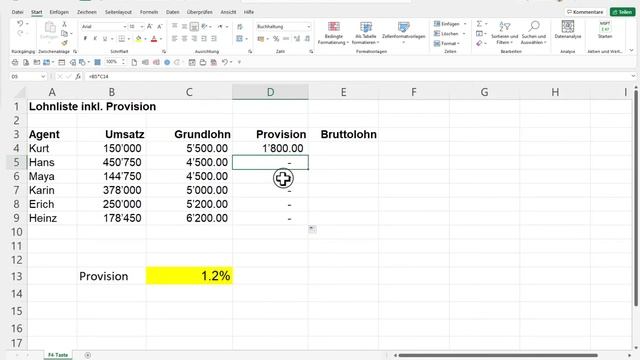Click the insert function fx icon
640x360 pixels.
[x=78, y=77]
